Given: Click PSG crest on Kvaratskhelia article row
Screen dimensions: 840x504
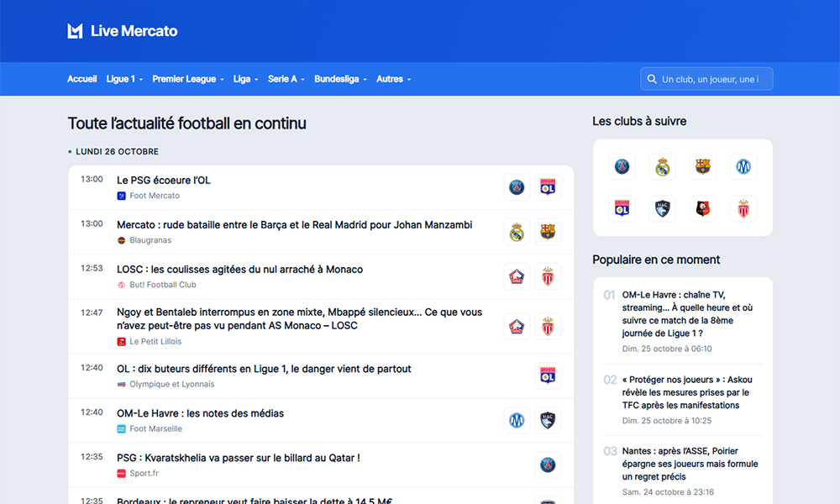Looking at the screenshot, I should [x=548, y=465].
